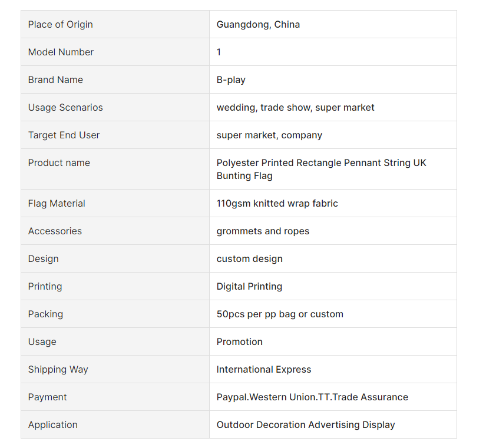Click '110gsm knitted wrap fabric' value

point(277,203)
